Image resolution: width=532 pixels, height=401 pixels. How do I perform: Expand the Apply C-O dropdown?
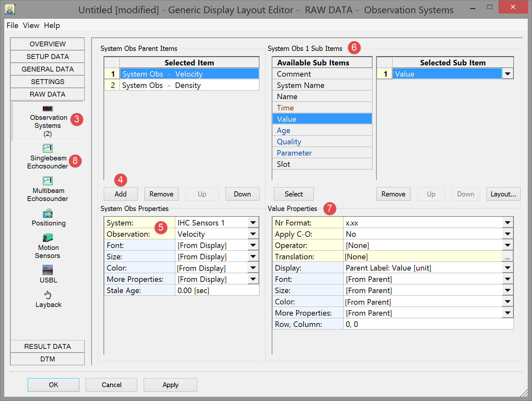coord(508,234)
